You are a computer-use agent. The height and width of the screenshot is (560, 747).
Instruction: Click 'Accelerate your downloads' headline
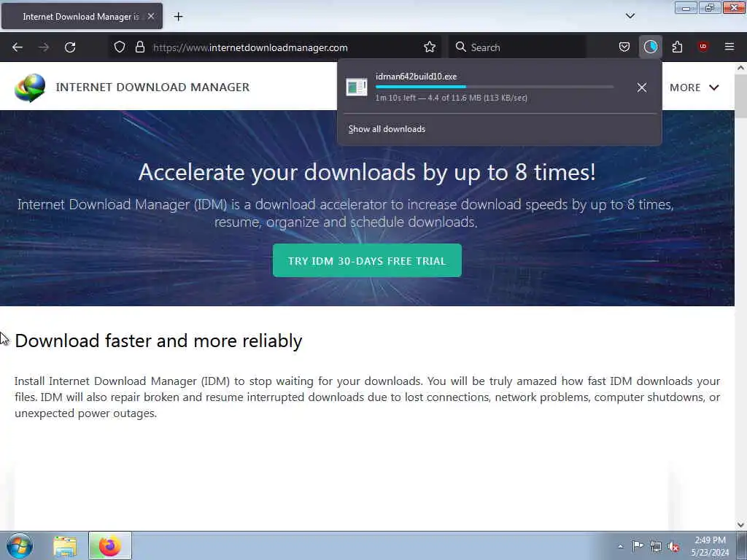click(x=367, y=172)
